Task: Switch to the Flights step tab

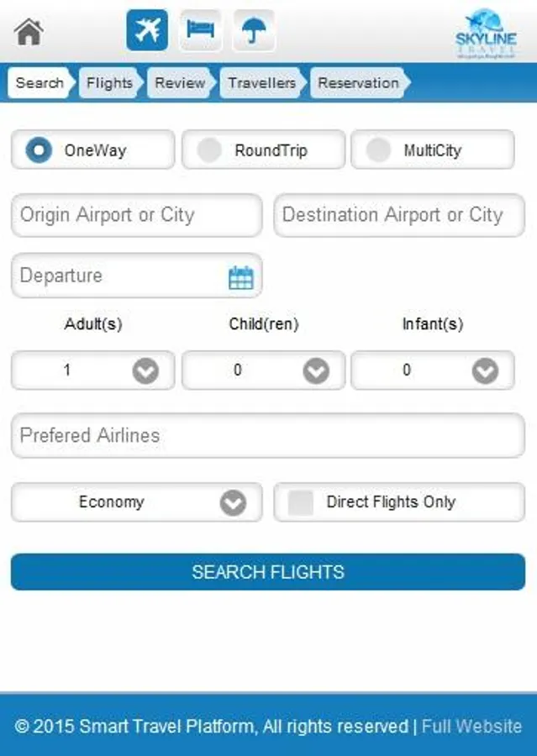Action: pos(111,83)
